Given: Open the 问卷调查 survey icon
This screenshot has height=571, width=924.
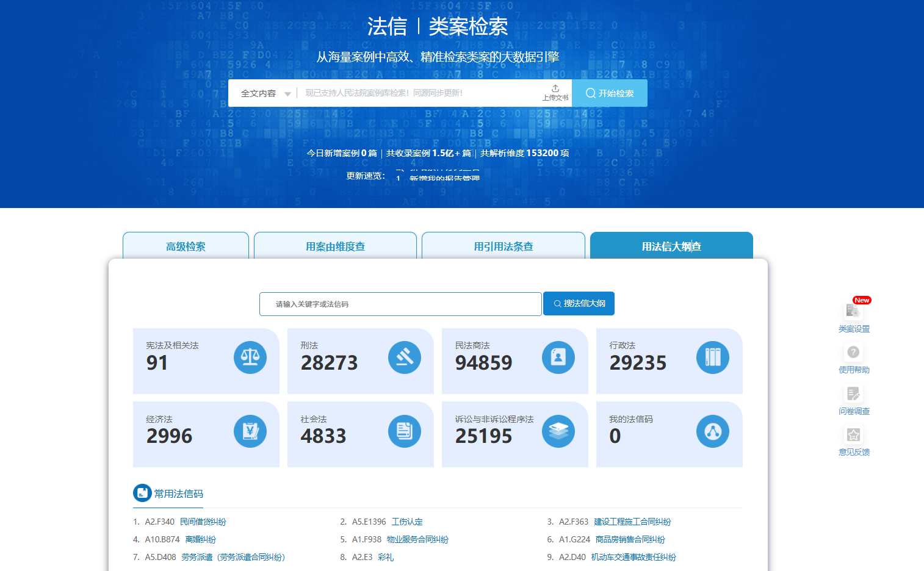Looking at the screenshot, I should click(x=854, y=393).
